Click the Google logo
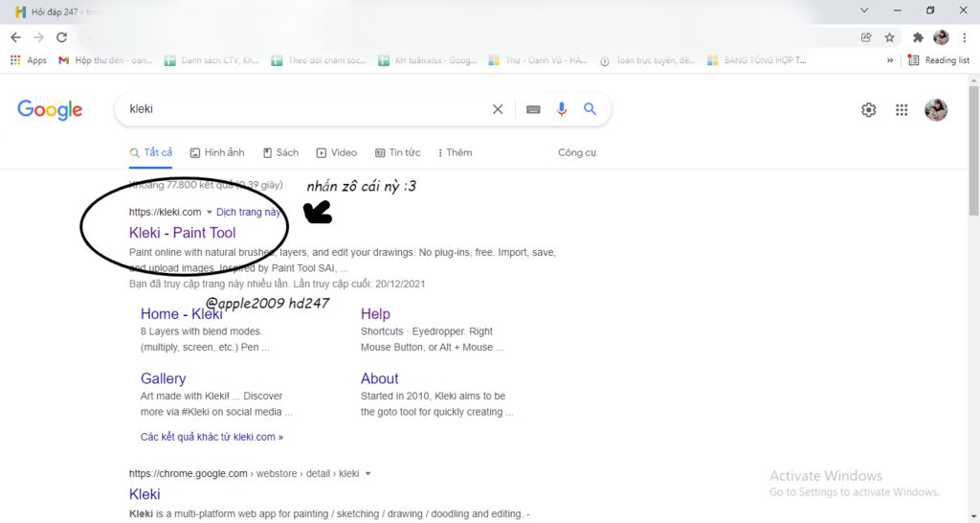The image size is (980, 523). click(50, 109)
